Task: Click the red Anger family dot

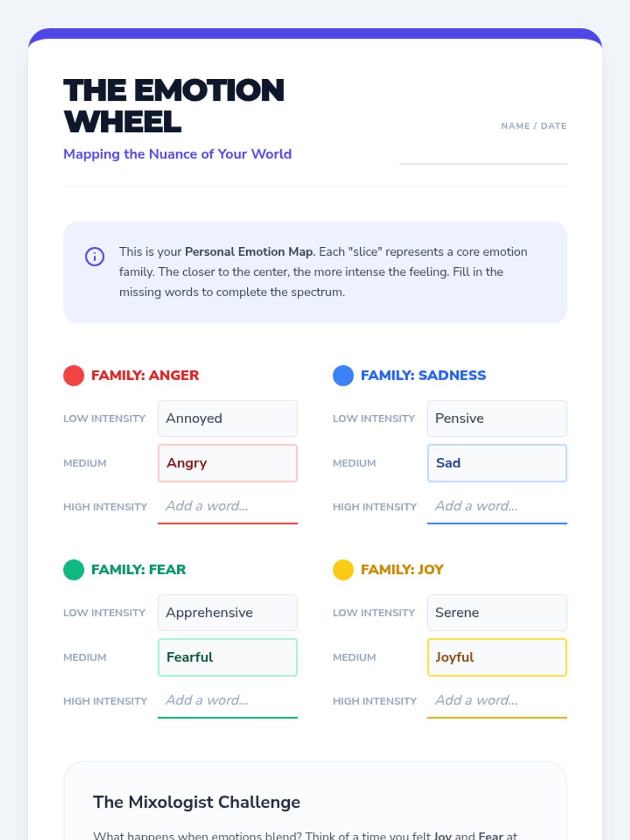Action: (x=73, y=375)
